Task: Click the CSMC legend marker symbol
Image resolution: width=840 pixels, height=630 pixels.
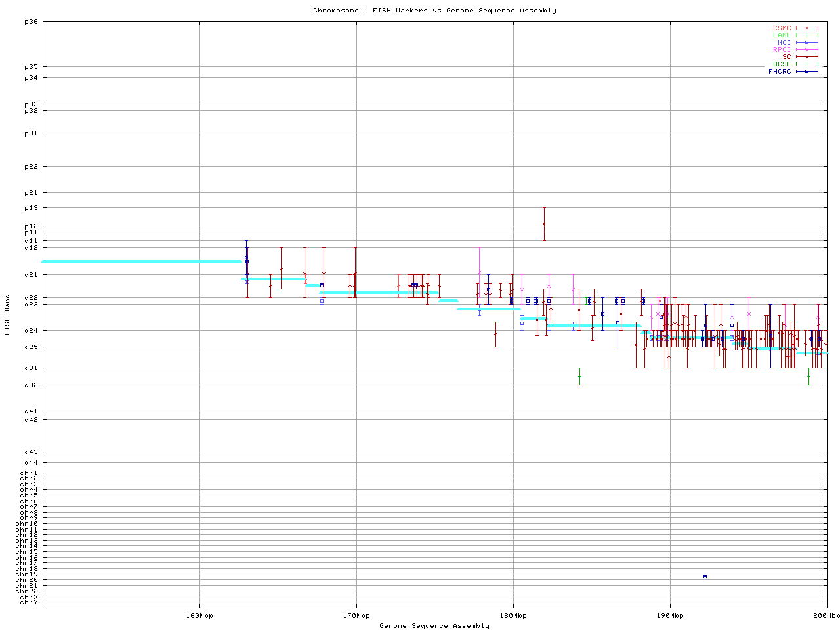Action: (x=807, y=28)
